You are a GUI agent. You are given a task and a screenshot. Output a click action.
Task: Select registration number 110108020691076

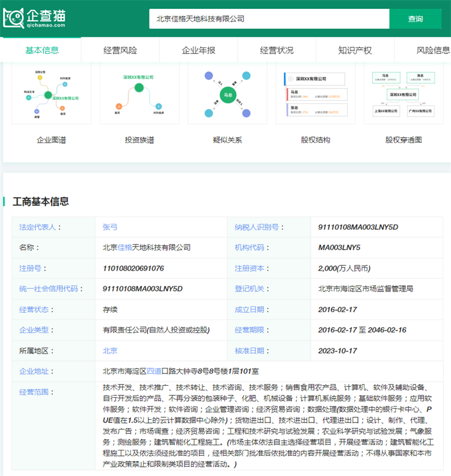[x=134, y=268]
